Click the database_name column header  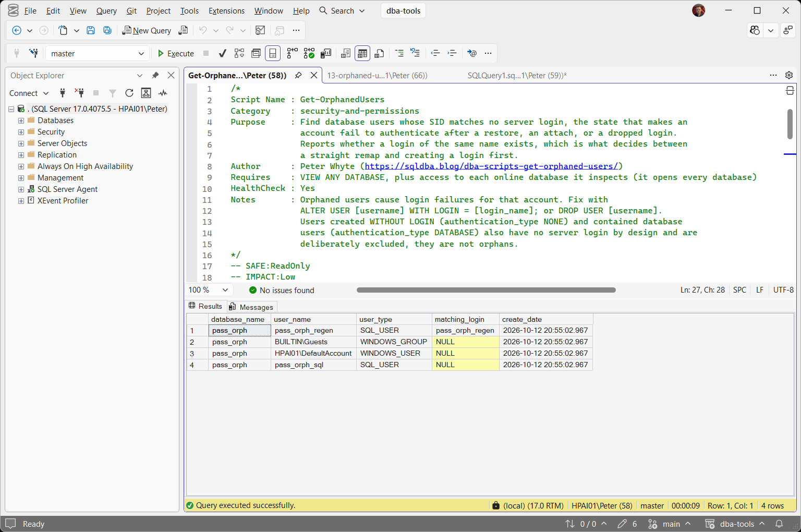[240, 319]
